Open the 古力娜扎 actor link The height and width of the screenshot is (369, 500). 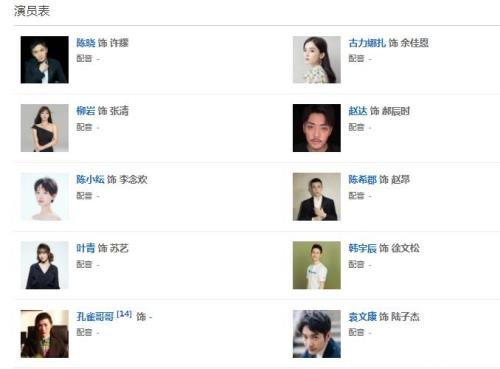pyautogui.click(x=367, y=43)
